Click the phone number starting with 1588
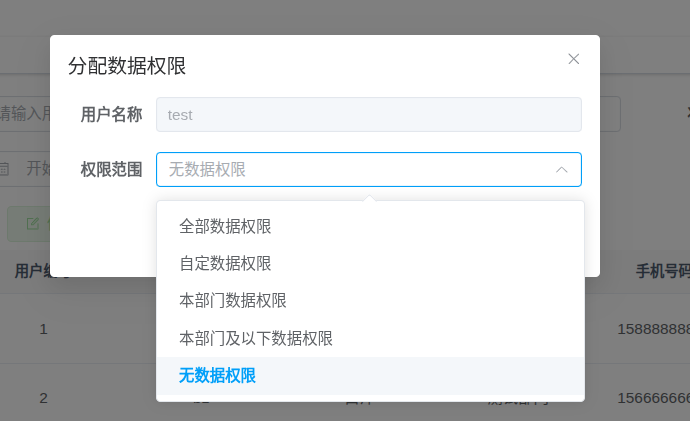The width and height of the screenshot is (690, 421). pos(653,329)
